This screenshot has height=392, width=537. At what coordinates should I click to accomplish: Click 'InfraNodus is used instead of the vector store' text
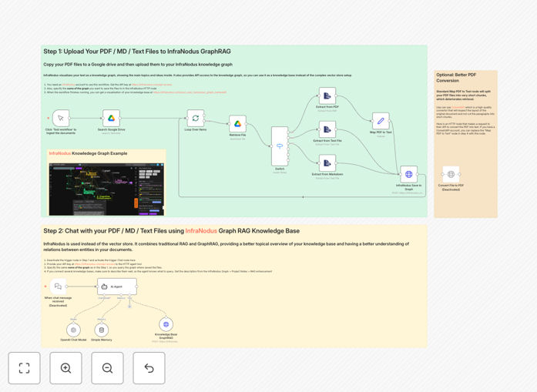click(226, 246)
